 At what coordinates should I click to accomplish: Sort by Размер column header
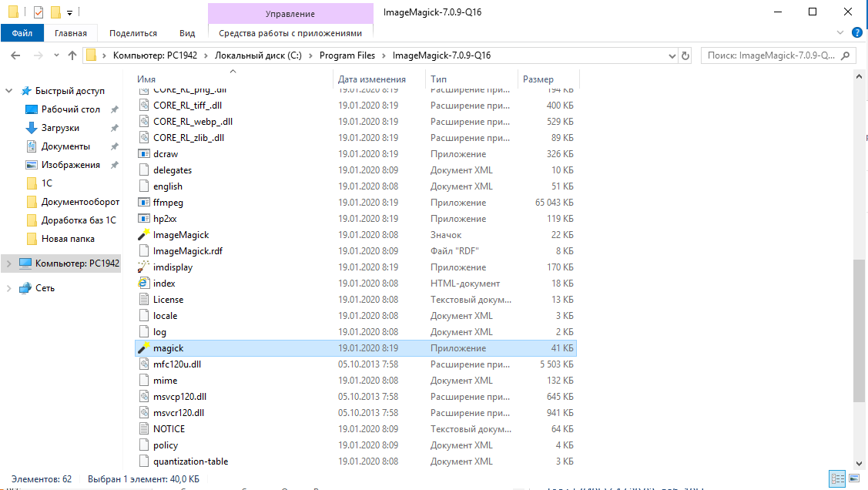point(538,79)
